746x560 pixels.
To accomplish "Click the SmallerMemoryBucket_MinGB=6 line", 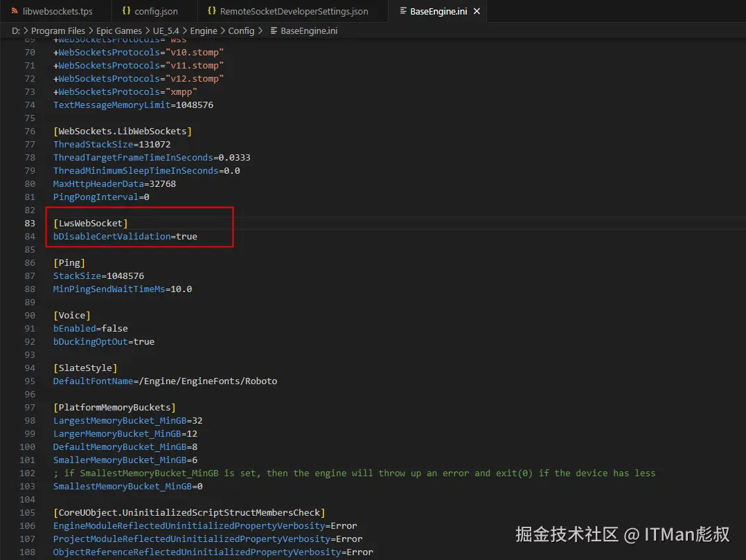I will [x=125, y=460].
